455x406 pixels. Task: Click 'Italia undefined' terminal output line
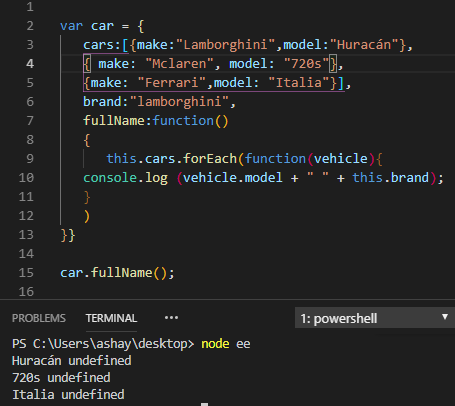point(68,395)
